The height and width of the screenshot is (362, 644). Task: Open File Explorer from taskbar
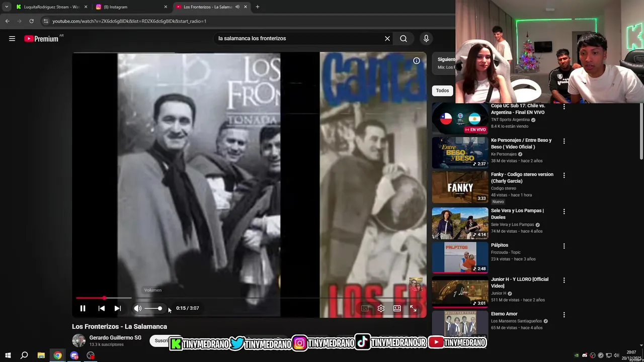(41, 355)
